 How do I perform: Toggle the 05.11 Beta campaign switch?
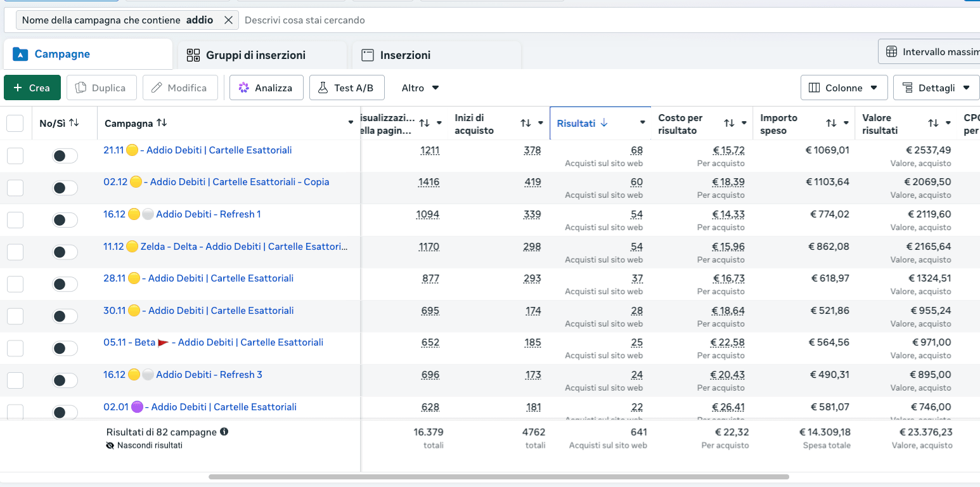[x=65, y=348]
